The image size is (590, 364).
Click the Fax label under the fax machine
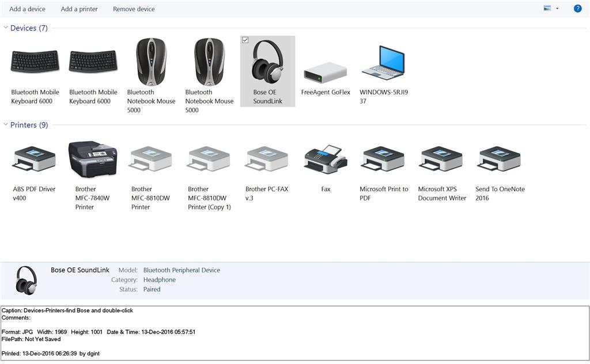click(x=326, y=189)
